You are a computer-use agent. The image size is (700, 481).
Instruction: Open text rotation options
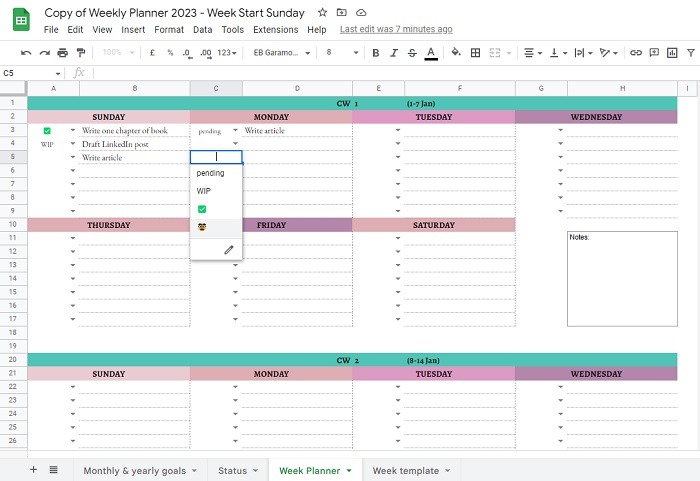608,53
